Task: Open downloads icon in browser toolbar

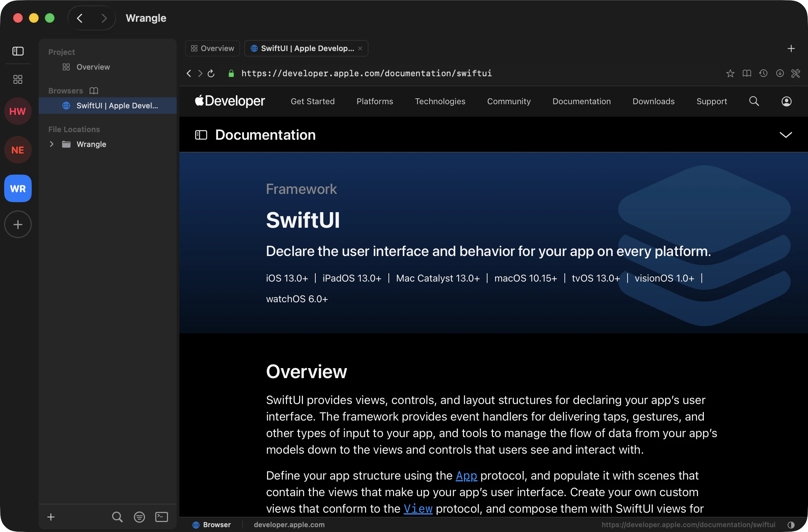Action: point(780,73)
